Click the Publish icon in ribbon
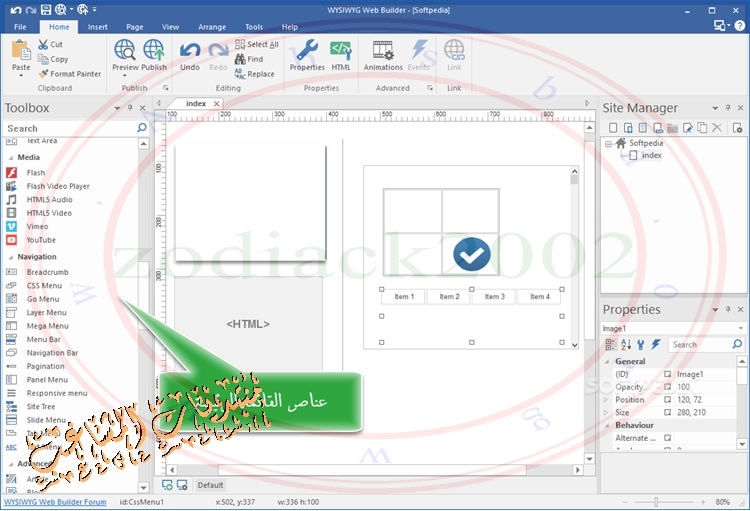Viewport: 750px width, 511px height. [x=154, y=50]
